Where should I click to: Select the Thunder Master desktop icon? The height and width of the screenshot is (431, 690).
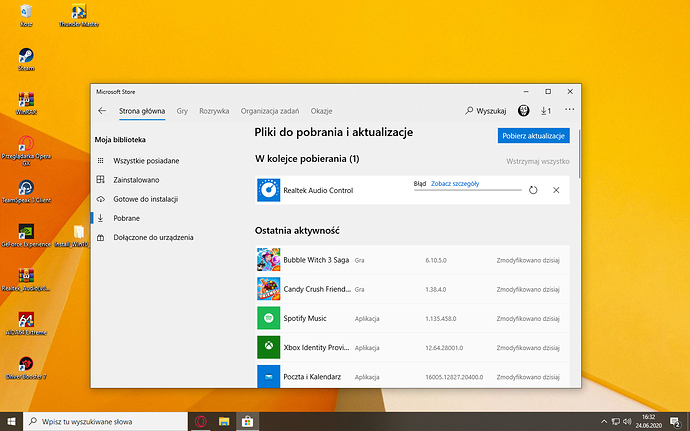tap(79, 15)
